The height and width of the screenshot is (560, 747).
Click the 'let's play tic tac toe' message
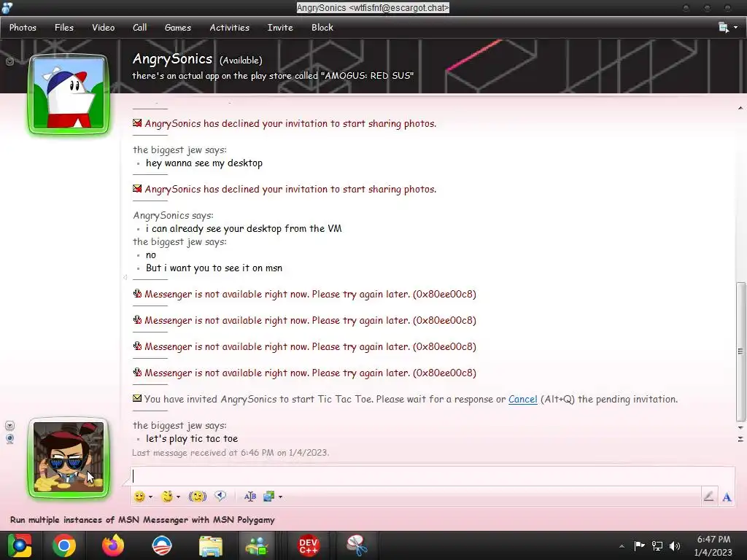[192, 438]
